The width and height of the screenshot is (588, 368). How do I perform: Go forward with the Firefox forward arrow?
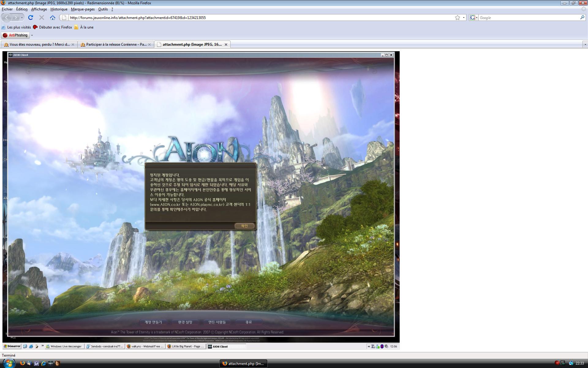[16, 17]
